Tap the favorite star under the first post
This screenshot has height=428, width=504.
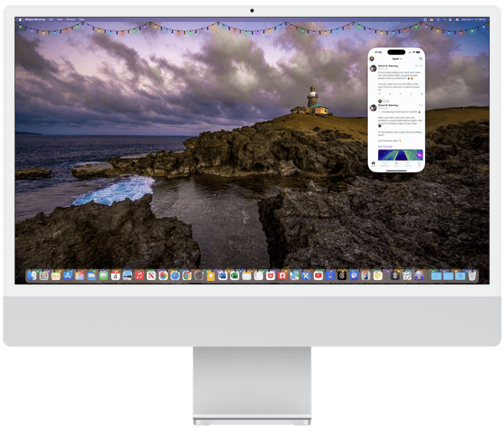click(401, 94)
